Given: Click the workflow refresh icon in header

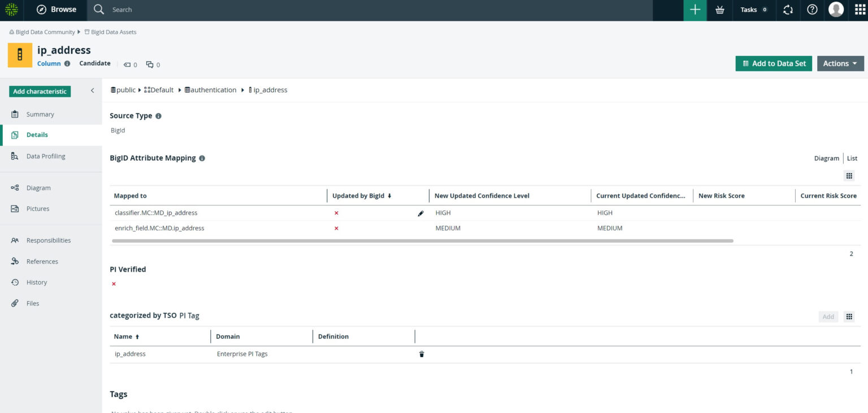Looking at the screenshot, I should click(x=788, y=10).
